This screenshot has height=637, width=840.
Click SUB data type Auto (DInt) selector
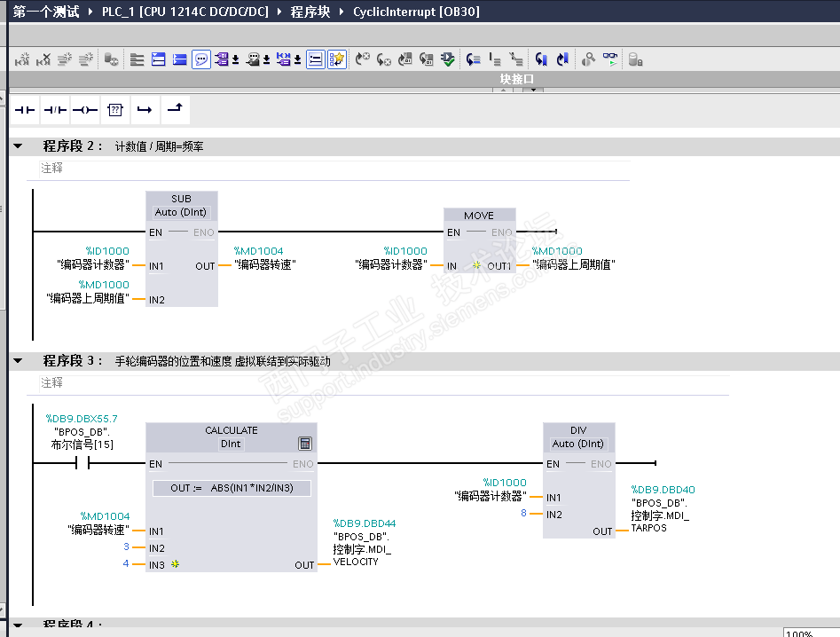181,212
